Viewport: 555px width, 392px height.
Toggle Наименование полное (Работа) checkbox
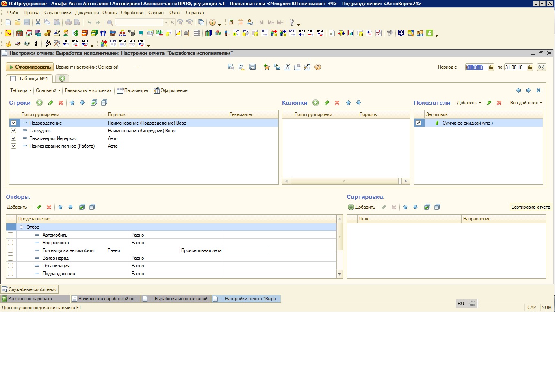click(13, 146)
